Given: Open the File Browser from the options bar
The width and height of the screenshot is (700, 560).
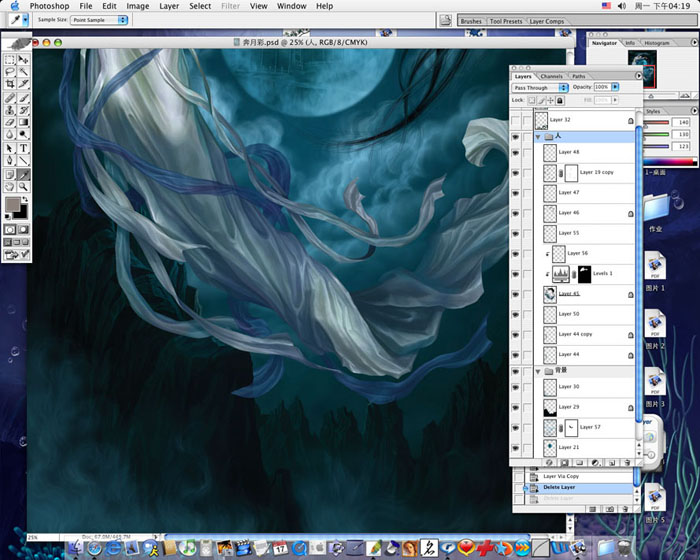Looking at the screenshot, I should click(x=445, y=20).
